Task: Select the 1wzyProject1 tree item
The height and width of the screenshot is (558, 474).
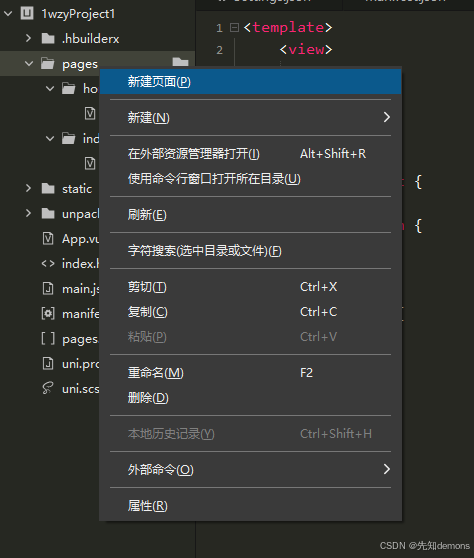Action: [x=78, y=14]
